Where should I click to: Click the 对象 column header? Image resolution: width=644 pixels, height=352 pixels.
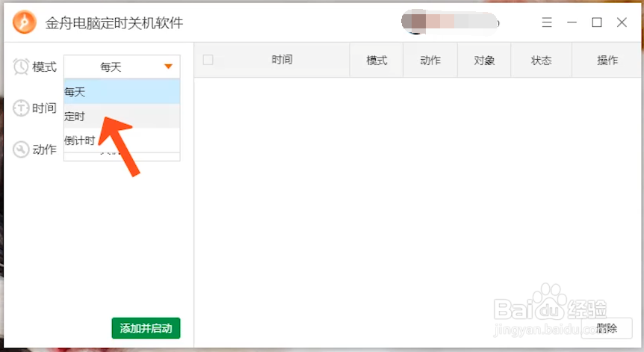(x=484, y=60)
